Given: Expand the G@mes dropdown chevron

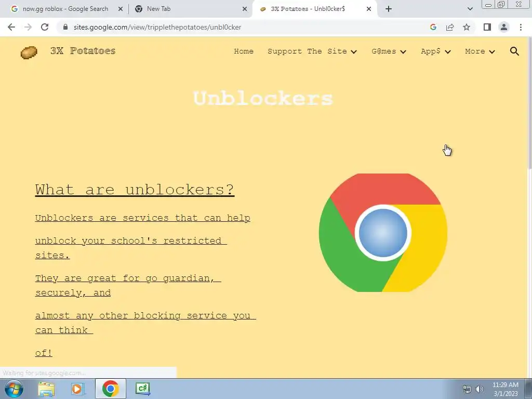Looking at the screenshot, I should point(403,51).
